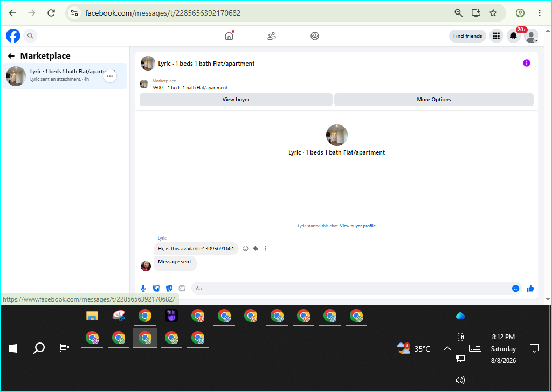
Task: Click the large listing photo above chat
Action: point(337,135)
